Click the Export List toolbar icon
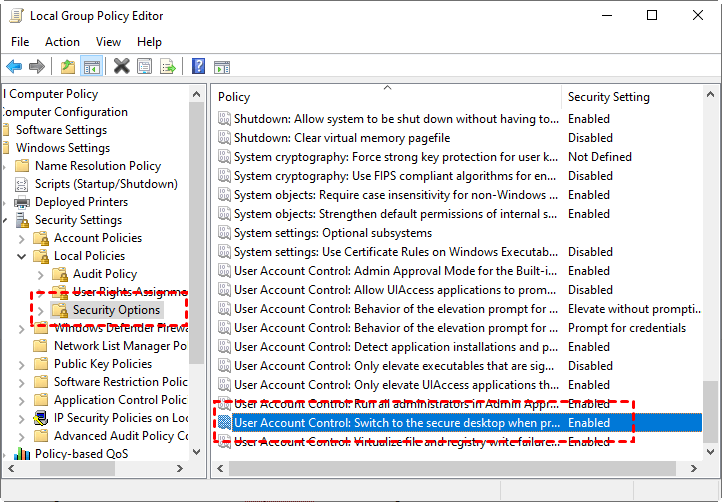The image size is (722, 502). [x=168, y=67]
